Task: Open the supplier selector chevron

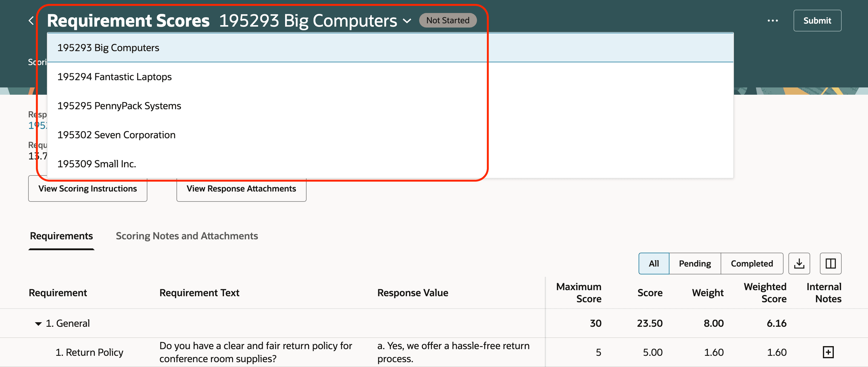Action: click(x=407, y=21)
